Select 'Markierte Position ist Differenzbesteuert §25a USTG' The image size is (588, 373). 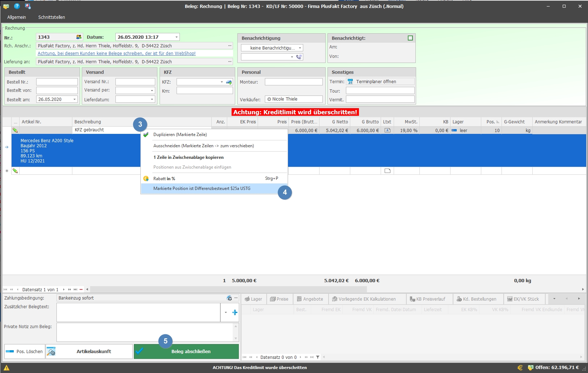(x=214, y=188)
